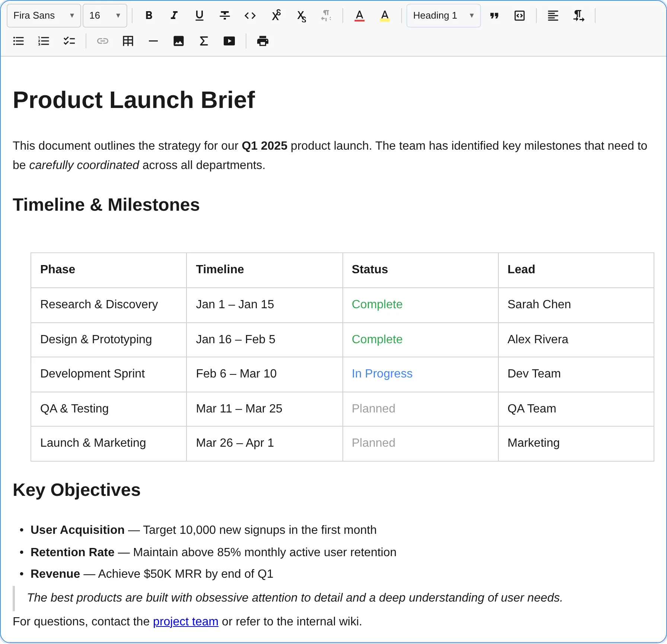667x644 pixels.
Task: Click the Feb 6 – Mar 10 cell
Action: coord(264,374)
